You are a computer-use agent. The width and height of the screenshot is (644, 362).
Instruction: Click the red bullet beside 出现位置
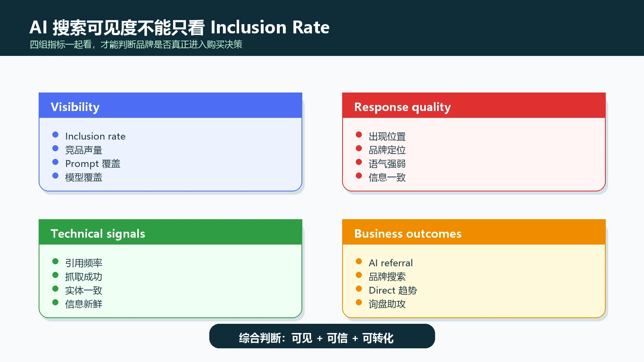point(359,135)
